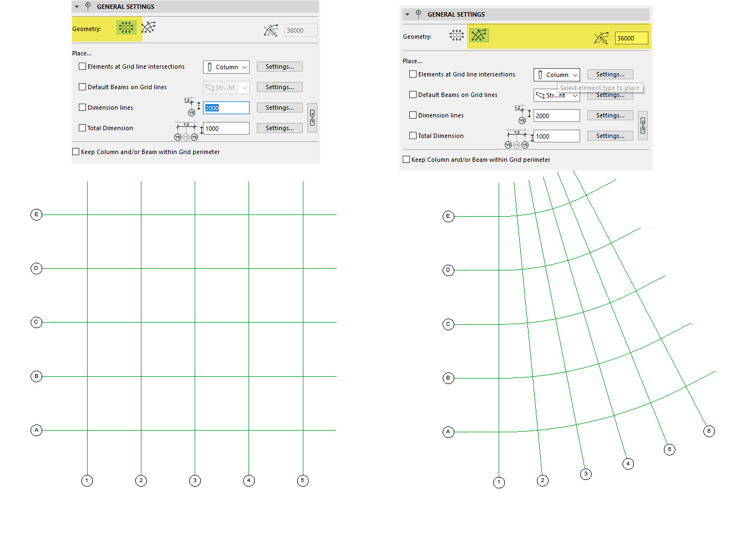Tick Keep Column and/or Beam within perimeter, left

click(76, 152)
